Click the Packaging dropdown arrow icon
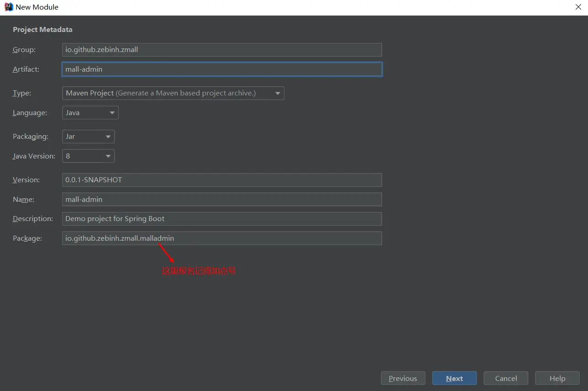The width and height of the screenshot is (588, 391). tap(108, 137)
